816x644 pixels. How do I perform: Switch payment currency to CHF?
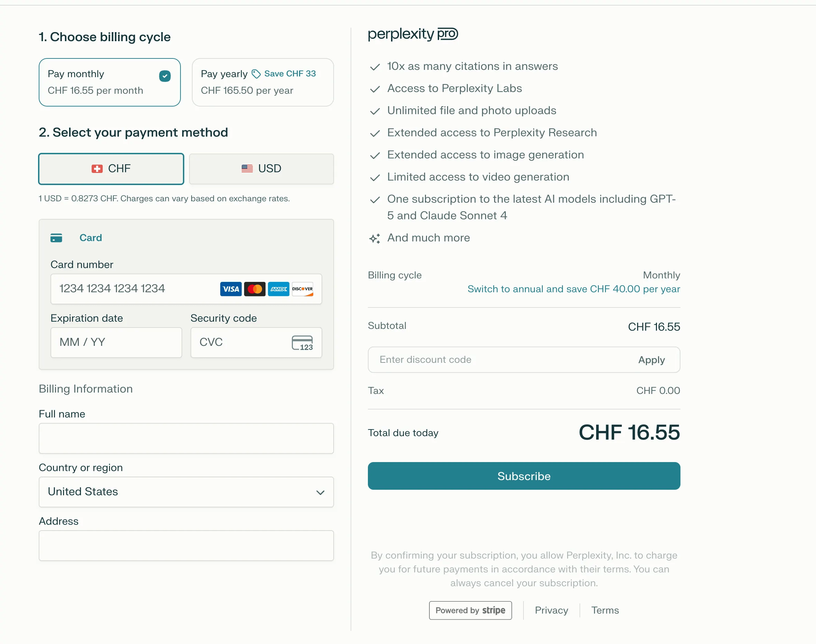click(111, 169)
